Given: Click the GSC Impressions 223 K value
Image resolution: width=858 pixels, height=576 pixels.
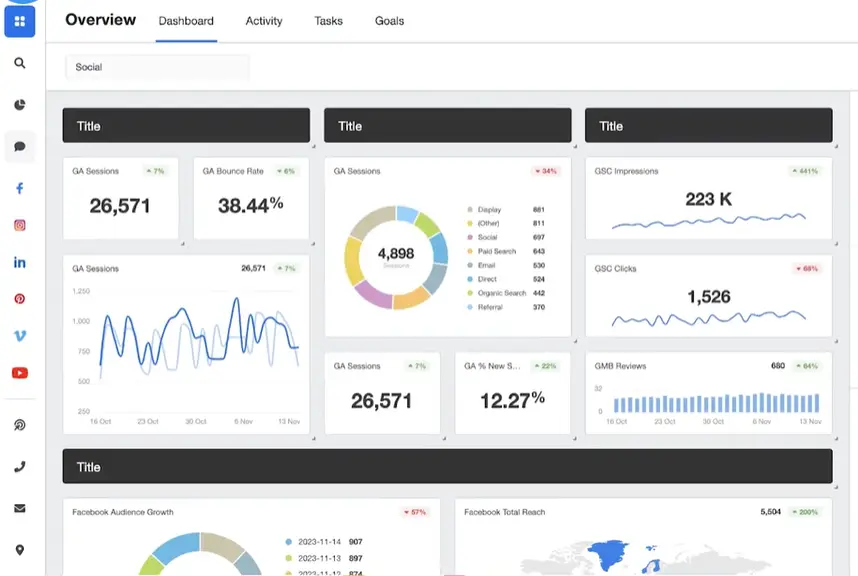Looking at the screenshot, I should 708,199.
